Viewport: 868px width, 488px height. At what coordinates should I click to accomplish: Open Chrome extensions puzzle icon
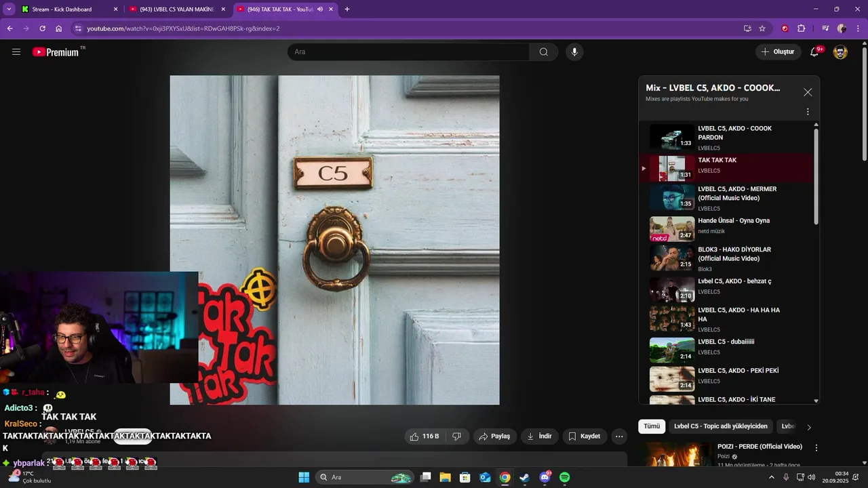point(802,28)
